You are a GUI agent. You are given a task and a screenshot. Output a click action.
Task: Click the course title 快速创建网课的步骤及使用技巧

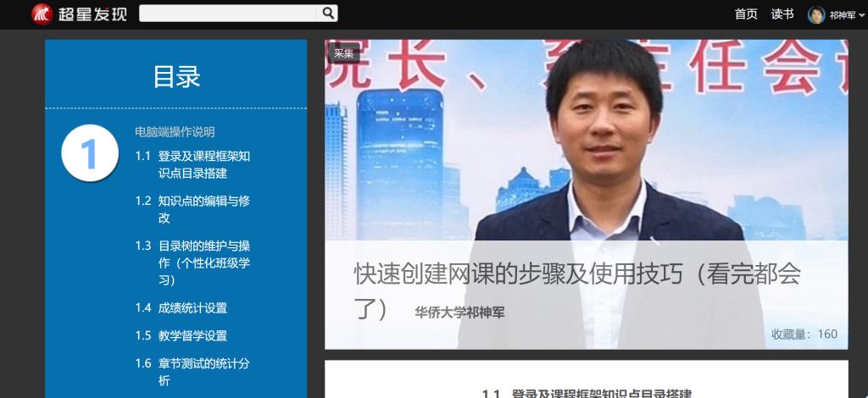tap(576, 274)
